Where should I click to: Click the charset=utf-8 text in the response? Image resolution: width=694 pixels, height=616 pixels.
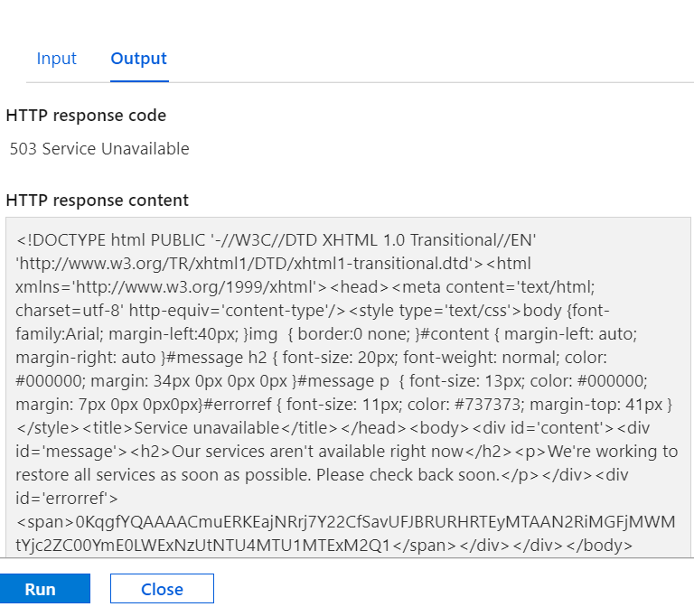(70, 311)
